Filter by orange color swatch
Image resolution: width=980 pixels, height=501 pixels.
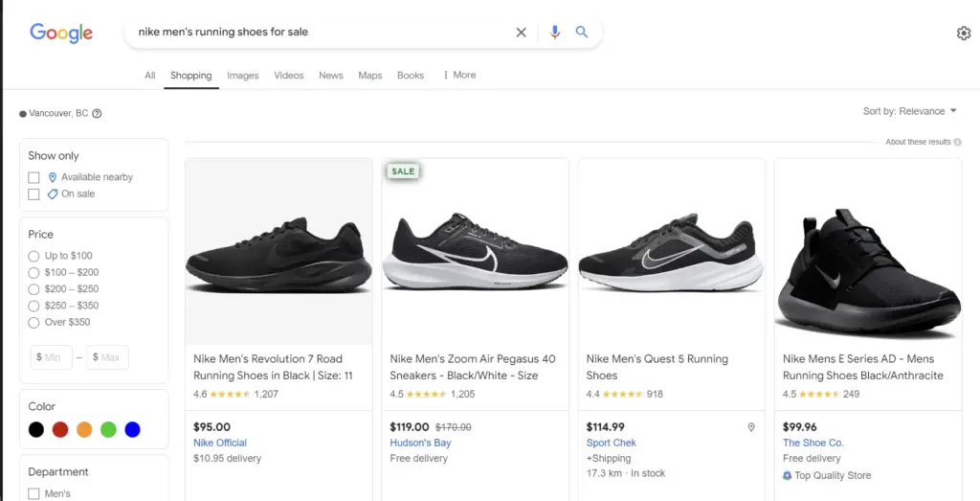pyautogui.click(x=84, y=430)
